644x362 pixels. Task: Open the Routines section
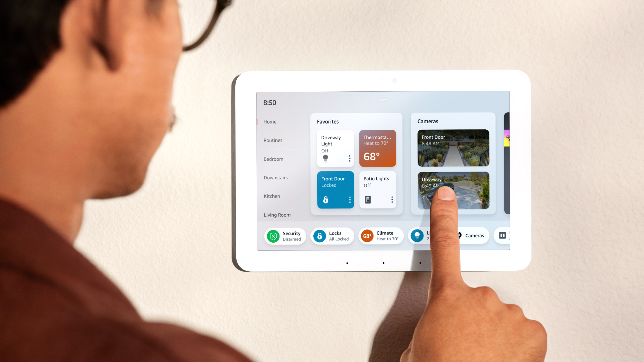coord(272,140)
